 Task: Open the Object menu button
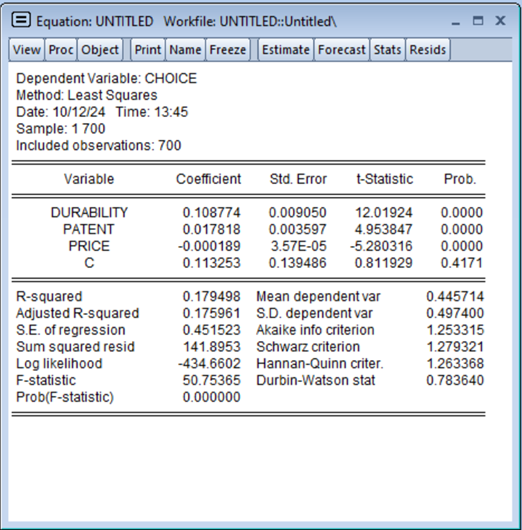point(100,50)
